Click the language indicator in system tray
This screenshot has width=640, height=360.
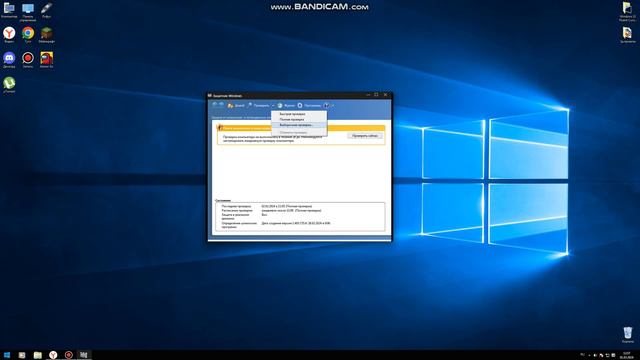(x=582, y=355)
